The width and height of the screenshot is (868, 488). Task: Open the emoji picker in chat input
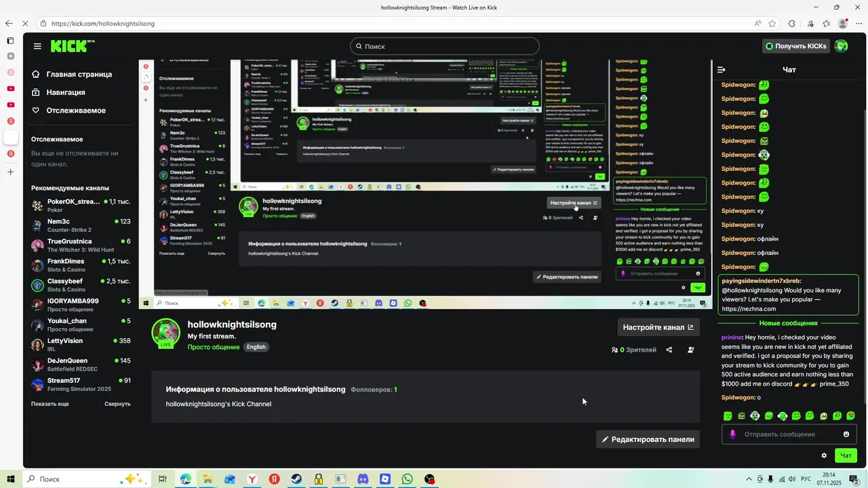click(846, 434)
